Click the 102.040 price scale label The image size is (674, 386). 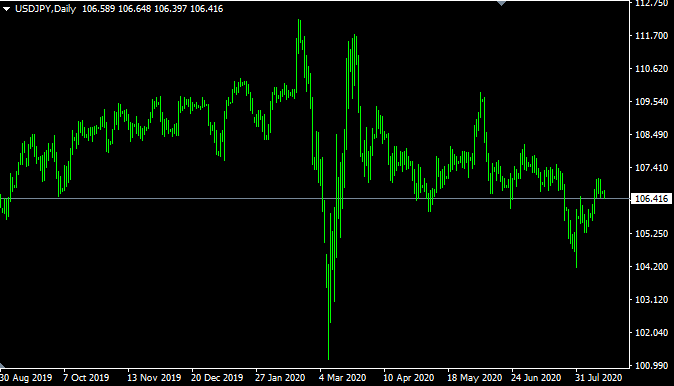(652, 333)
